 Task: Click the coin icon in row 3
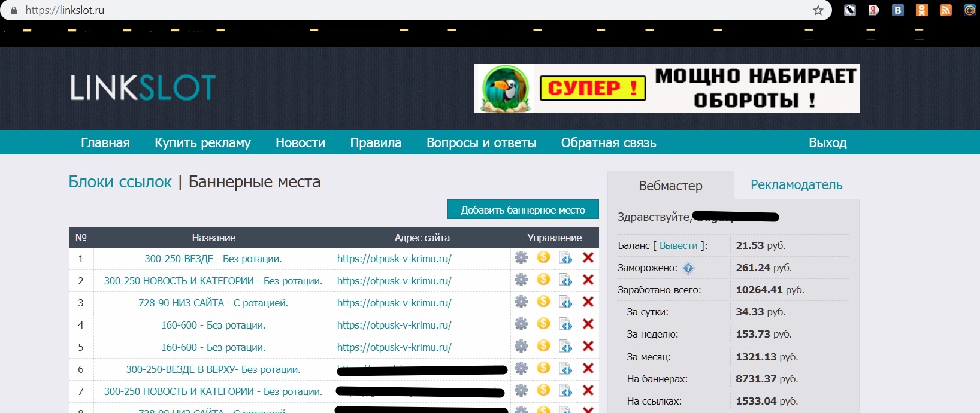(x=543, y=302)
